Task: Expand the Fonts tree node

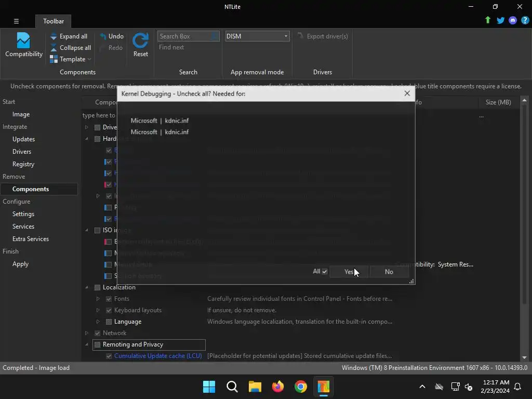Action: [x=98, y=299]
